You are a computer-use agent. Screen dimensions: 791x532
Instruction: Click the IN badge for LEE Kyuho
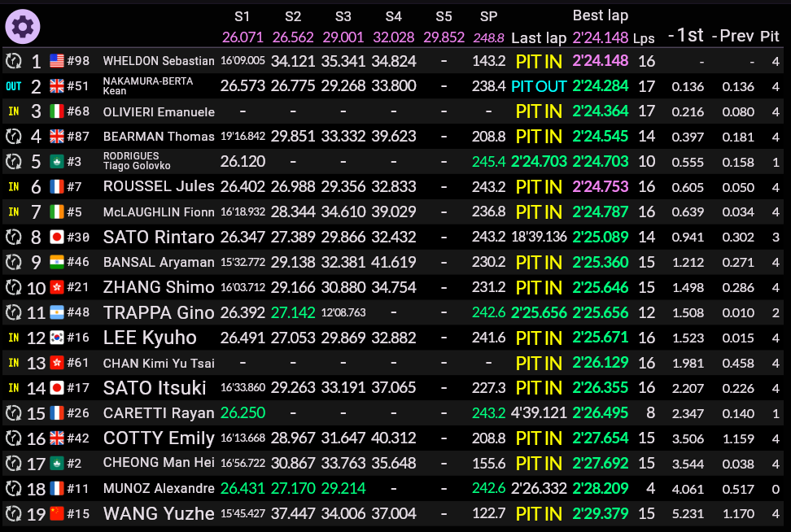13,338
